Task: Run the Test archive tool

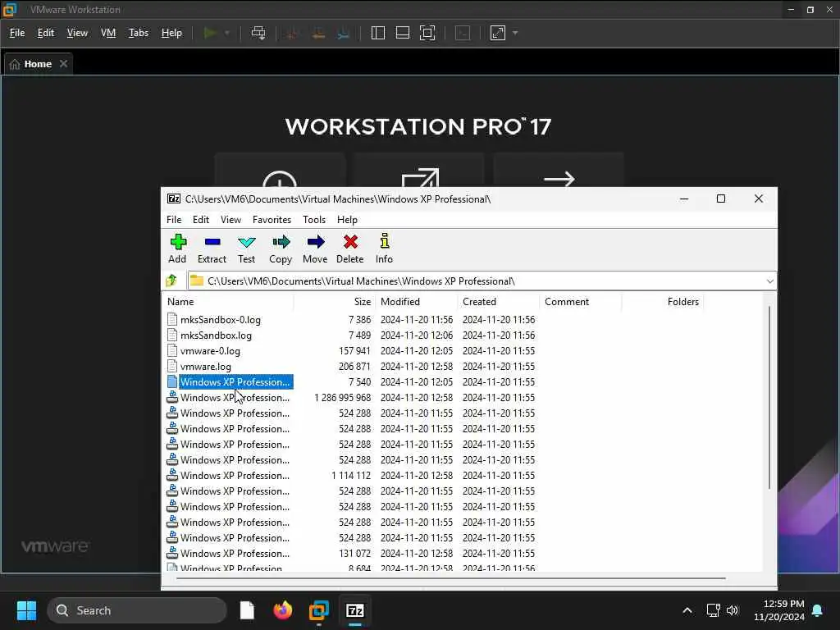Action: (246, 249)
